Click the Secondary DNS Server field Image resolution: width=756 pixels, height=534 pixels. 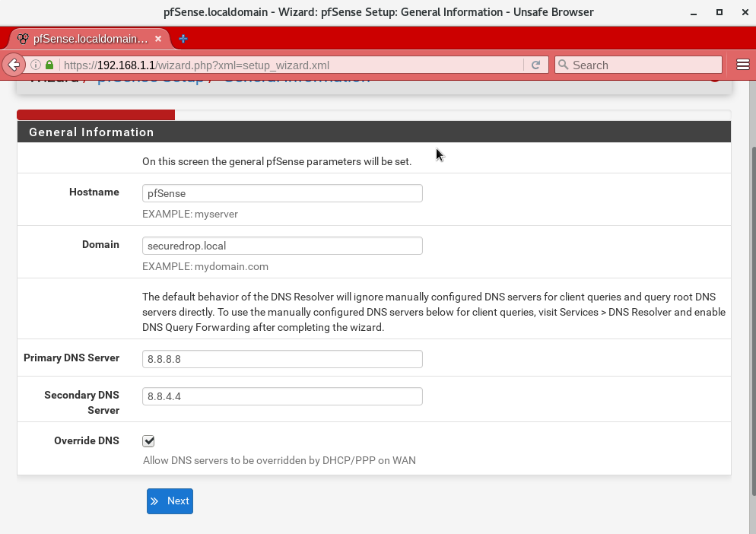(281, 396)
